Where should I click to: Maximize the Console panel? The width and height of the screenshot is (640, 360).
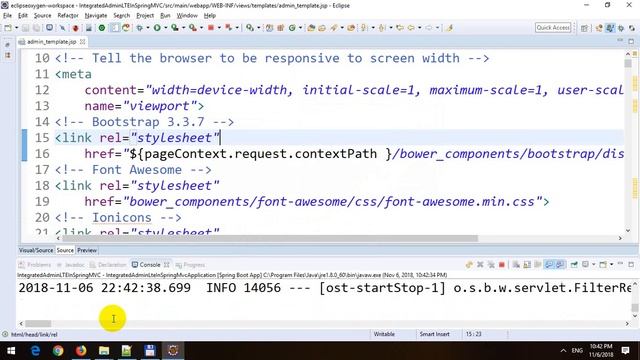pos(631,265)
